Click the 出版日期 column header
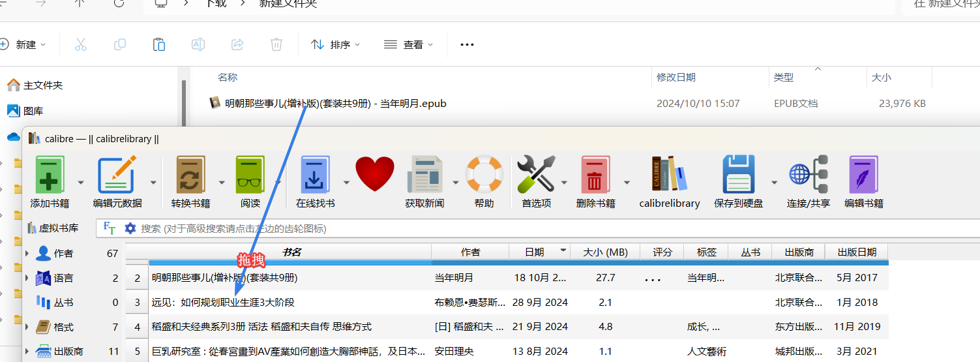Image resolution: width=980 pixels, height=362 pixels. click(x=857, y=252)
